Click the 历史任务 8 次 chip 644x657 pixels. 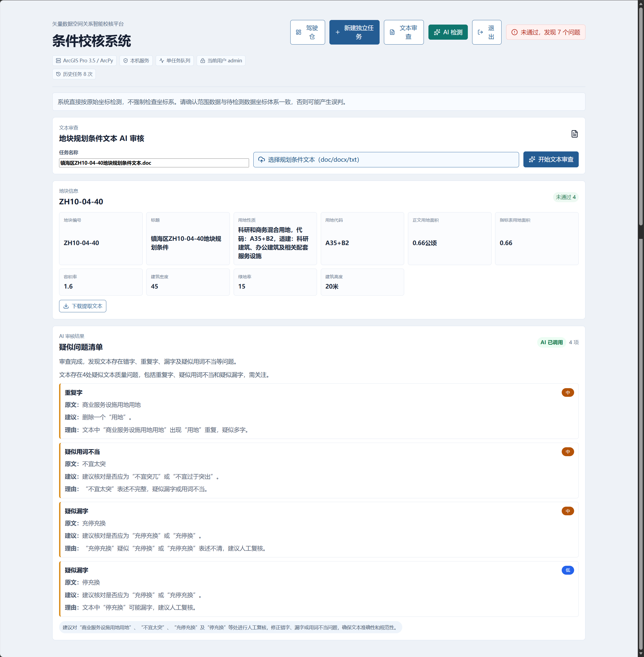pyautogui.click(x=74, y=74)
